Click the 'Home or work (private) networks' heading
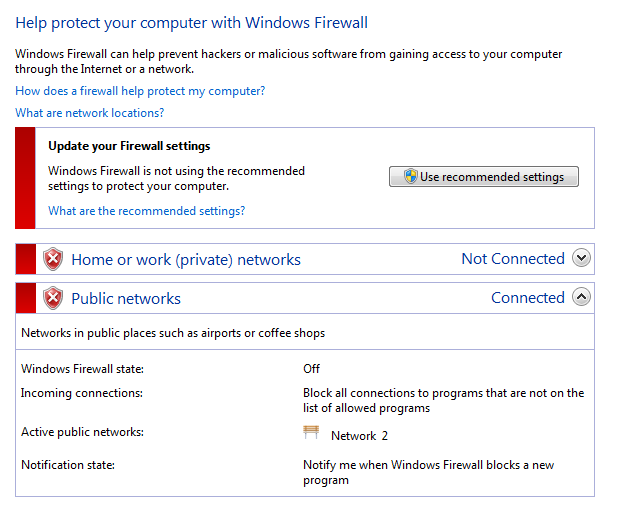Screen dimensions: 617x519 click(186, 260)
